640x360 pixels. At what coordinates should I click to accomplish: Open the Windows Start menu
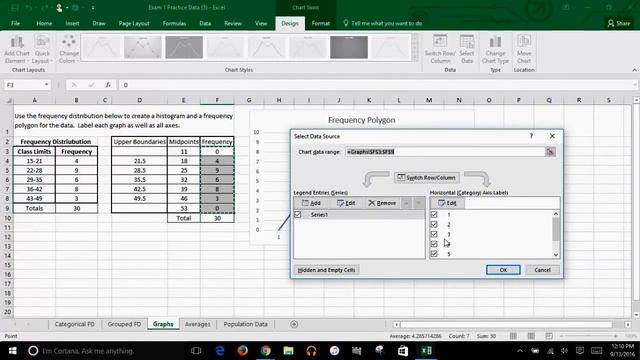click(x=12, y=351)
